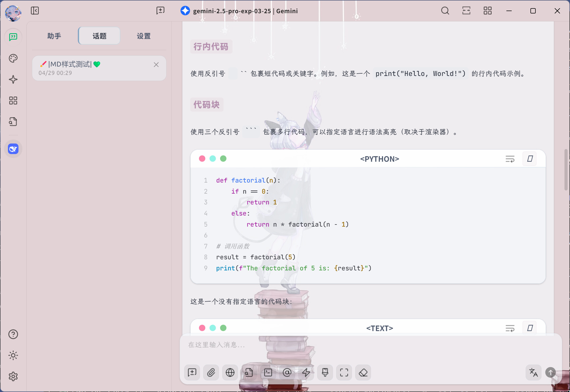This screenshot has width=570, height=392.
Task: Click the <PYTHON> language label
Action: pos(380,159)
